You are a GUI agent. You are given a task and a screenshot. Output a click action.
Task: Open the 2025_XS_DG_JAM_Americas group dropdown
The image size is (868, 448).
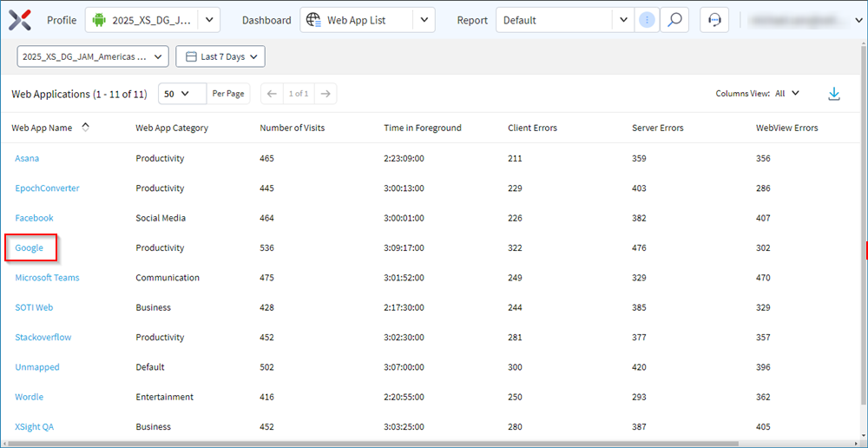pos(93,56)
